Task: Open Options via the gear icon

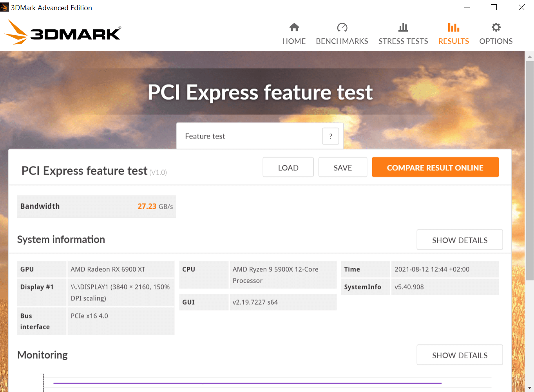Action: [x=496, y=27]
